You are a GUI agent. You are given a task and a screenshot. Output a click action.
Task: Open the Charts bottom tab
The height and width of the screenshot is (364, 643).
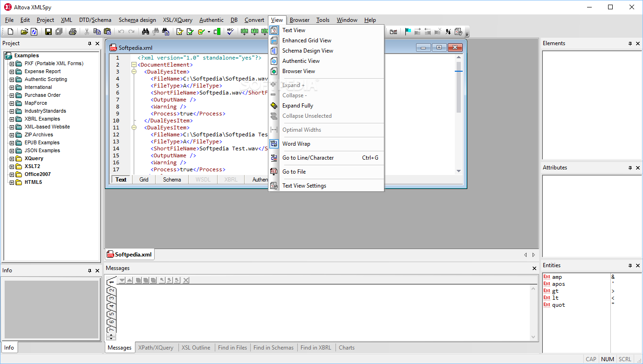pos(347,348)
